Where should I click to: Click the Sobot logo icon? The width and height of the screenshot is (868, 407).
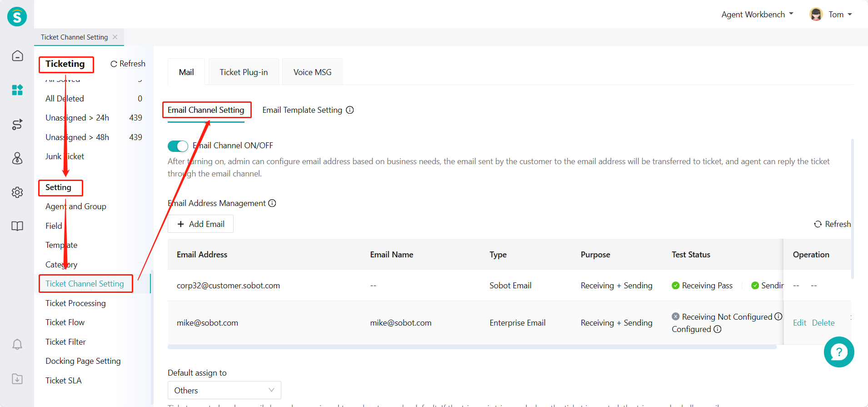click(x=17, y=17)
